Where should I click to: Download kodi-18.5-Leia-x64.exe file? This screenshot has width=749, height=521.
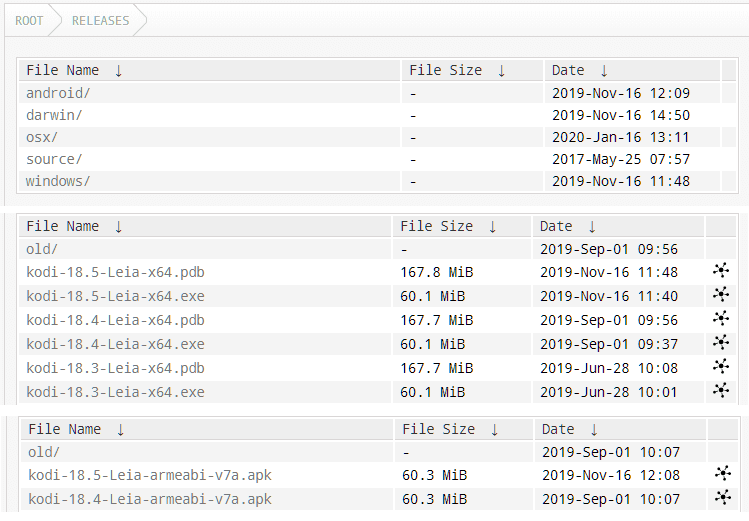(115, 296)
